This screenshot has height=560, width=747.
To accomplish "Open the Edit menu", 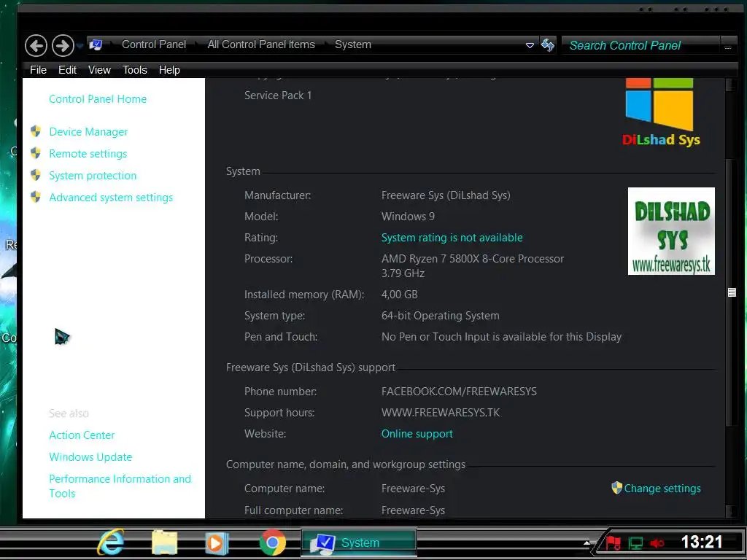I will 67,70.
